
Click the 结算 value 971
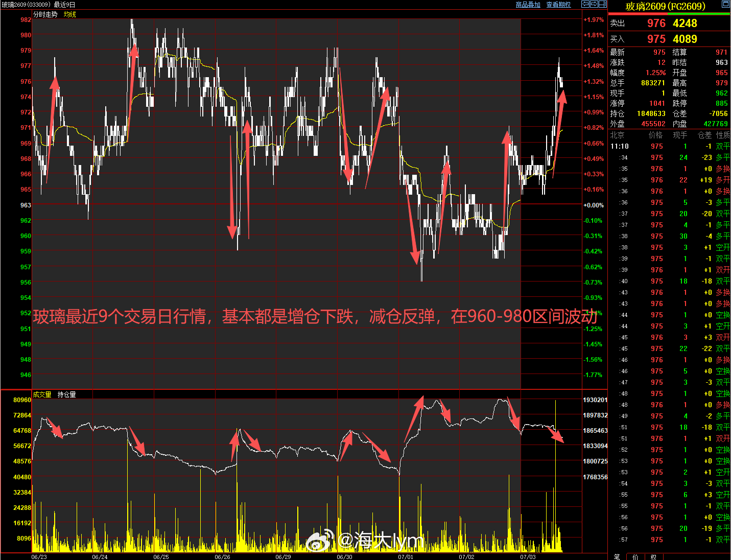[x=722, y=52]
